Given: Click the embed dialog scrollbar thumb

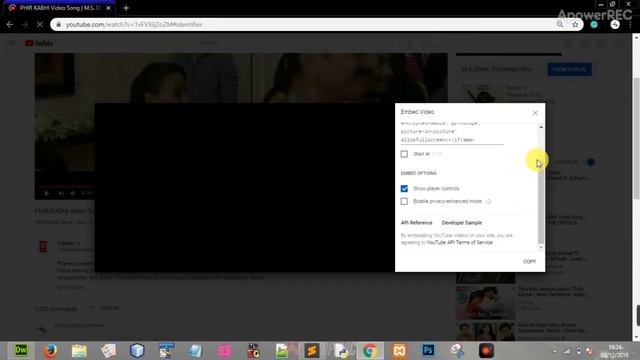Looking at the screenshot, I should pyautogui.click(x=541, y=200).
